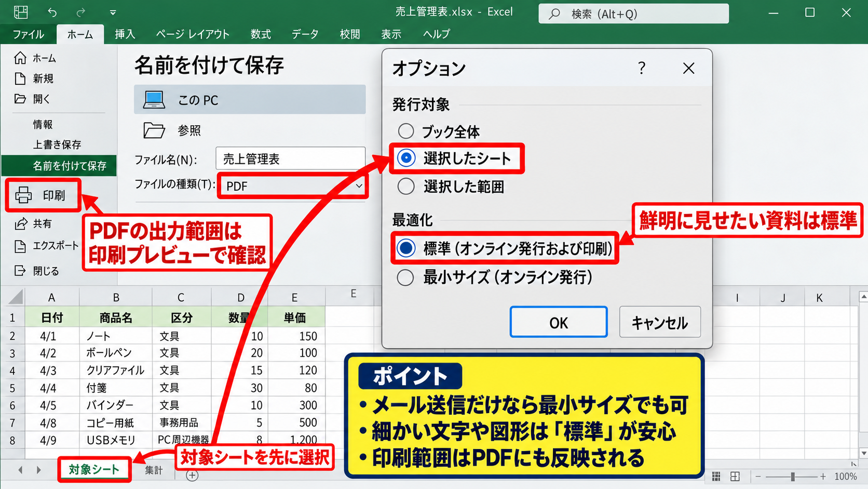Choose 上書き保存 in the sidebar
Screen dimensions: 868x489
(57, 144)
